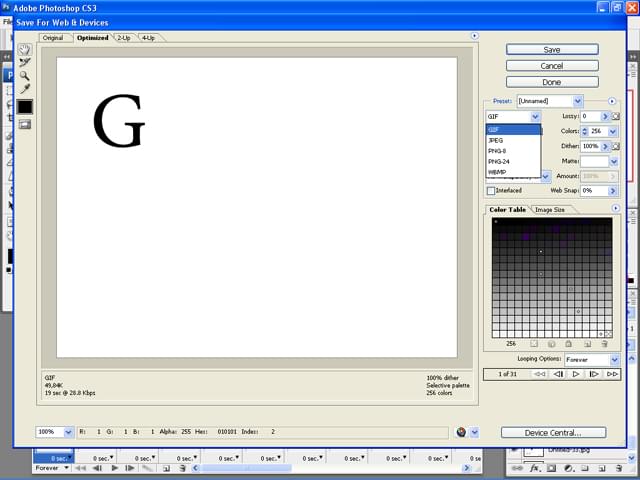Choose PNG-24 from the format list
The image size is (640, 480).
[x=513, y=162]
